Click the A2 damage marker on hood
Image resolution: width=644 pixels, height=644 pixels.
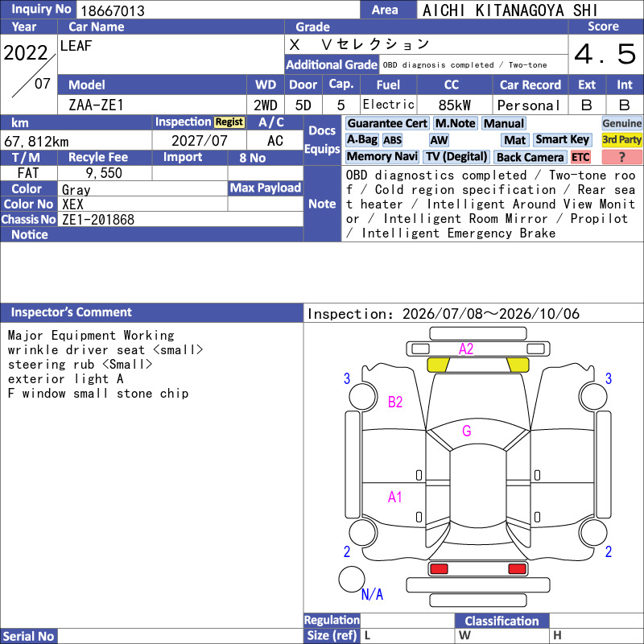tap(466, 349)
